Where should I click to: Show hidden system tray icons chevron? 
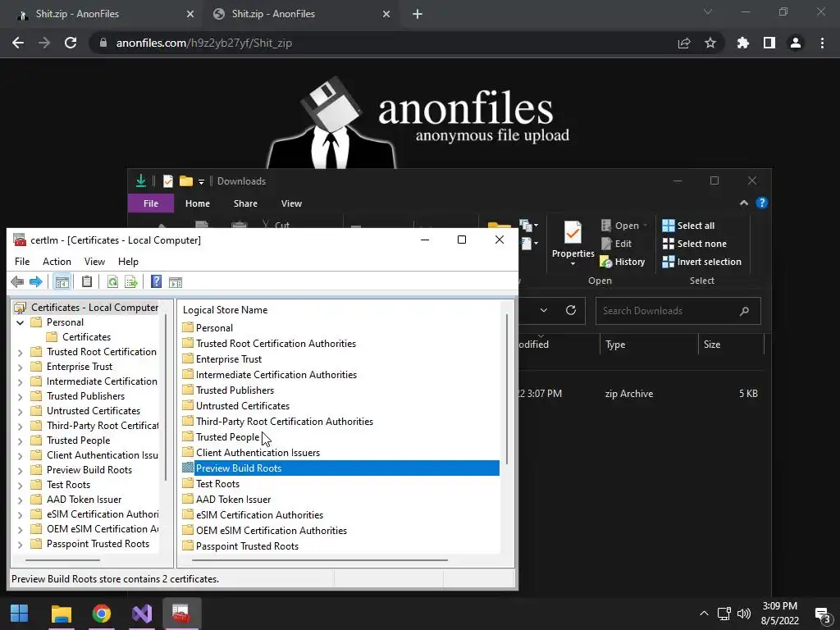point(704,614)
